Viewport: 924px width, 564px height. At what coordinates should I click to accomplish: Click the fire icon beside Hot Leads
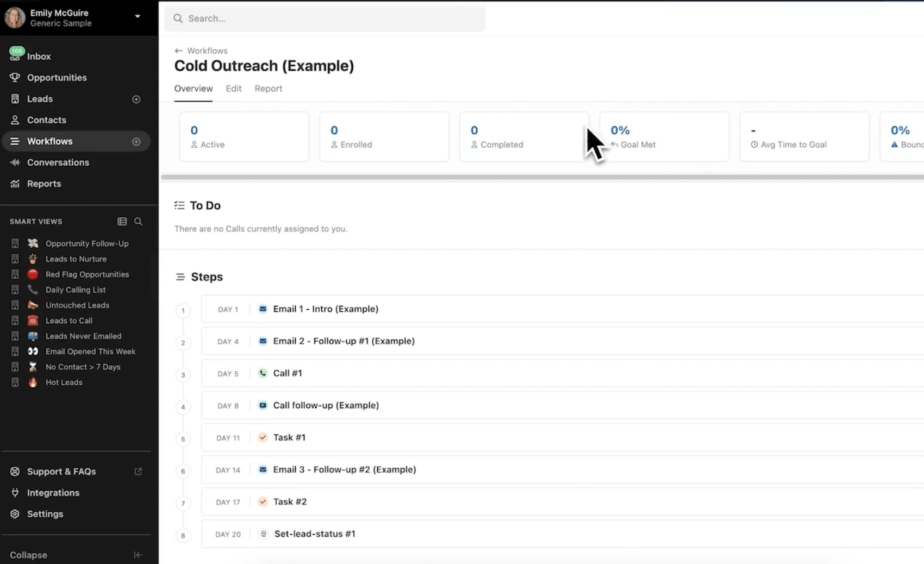(33, 383)
